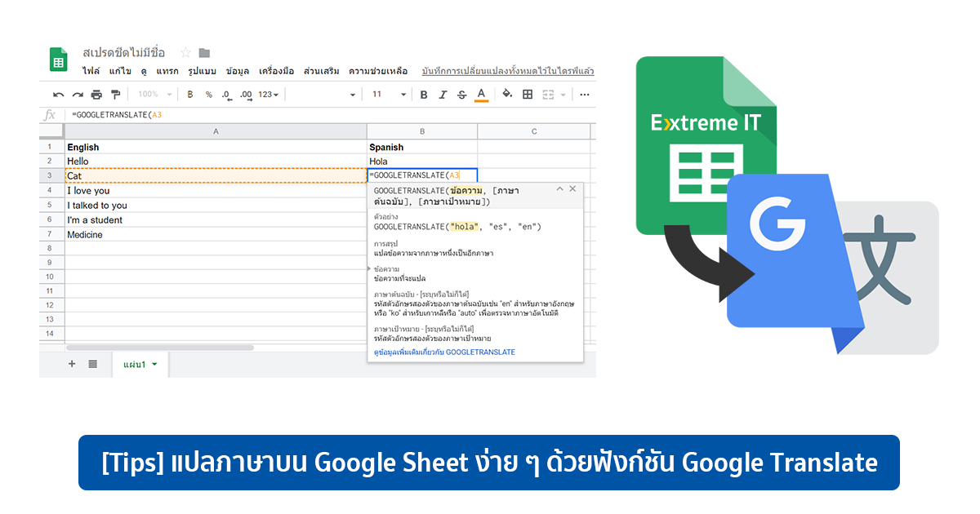Open the รูปแบบ menu
The width and height of the screenshot is (980, 514).
pyautogui.click(x=202, y=71)
